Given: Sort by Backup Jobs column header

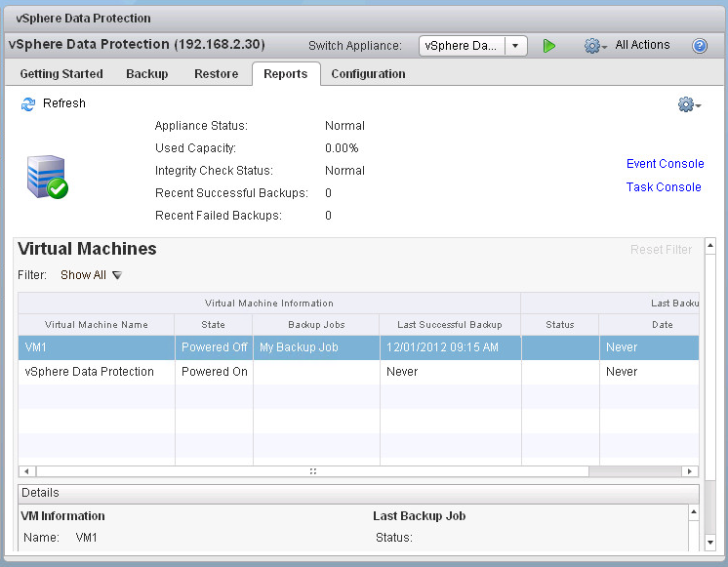Looking at the screenshot, I should click(x=316, y=325).
